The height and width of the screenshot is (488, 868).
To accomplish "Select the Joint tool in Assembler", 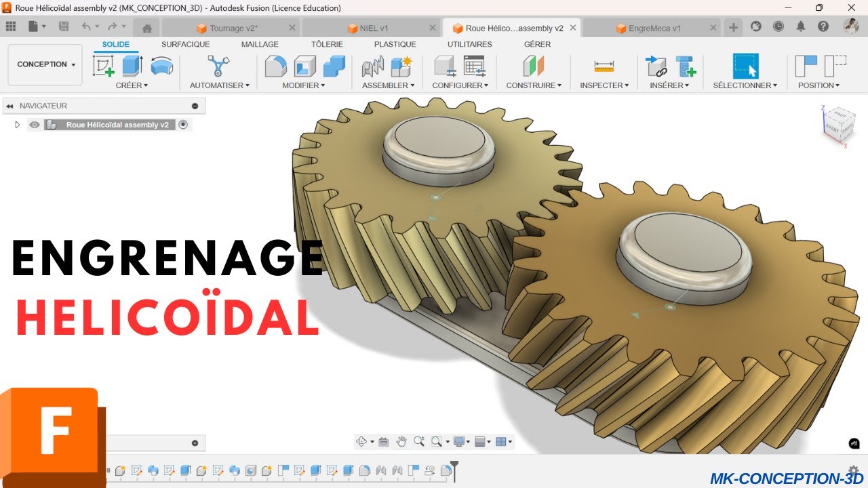I will pos(372,66).
